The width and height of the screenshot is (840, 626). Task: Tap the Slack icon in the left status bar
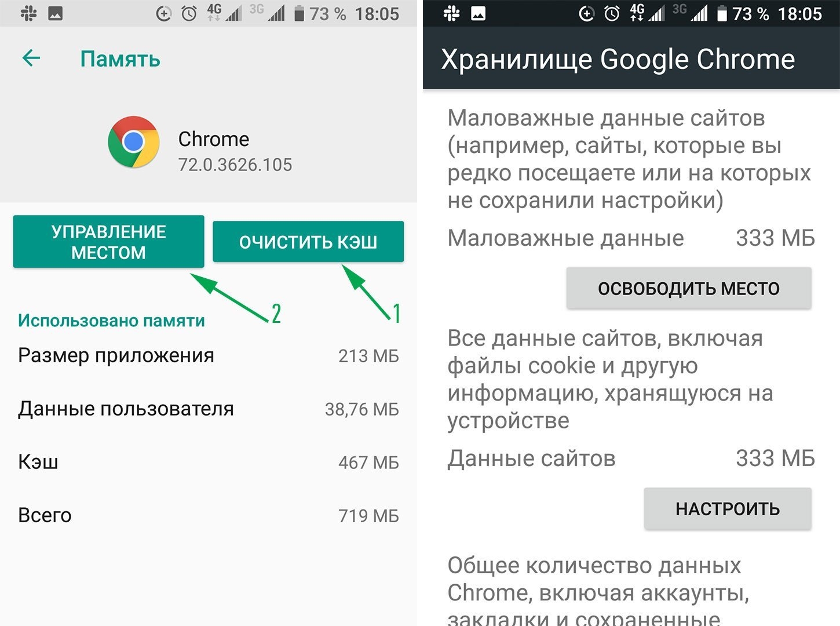[28, 13]
